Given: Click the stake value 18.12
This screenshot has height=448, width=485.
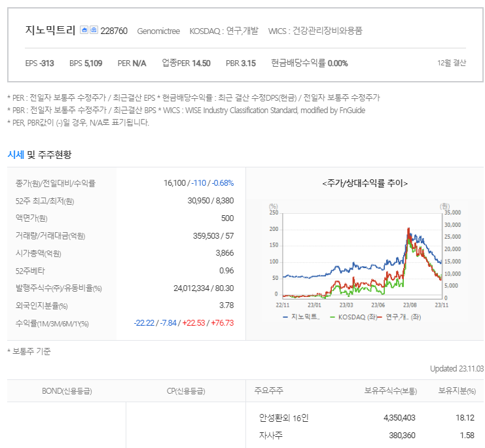Looking at the screenshot, I should click(465, 418).
